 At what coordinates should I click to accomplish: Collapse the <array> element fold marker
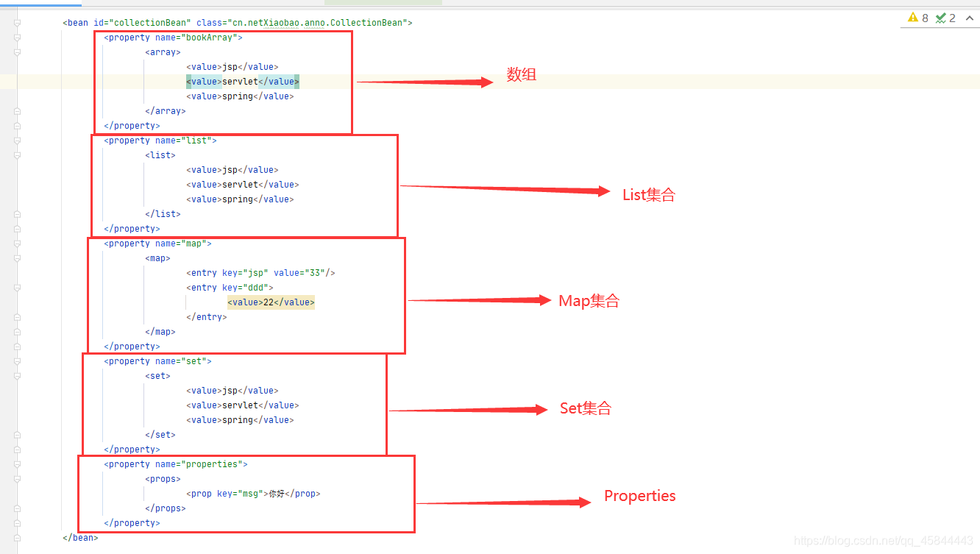[17, 52]
